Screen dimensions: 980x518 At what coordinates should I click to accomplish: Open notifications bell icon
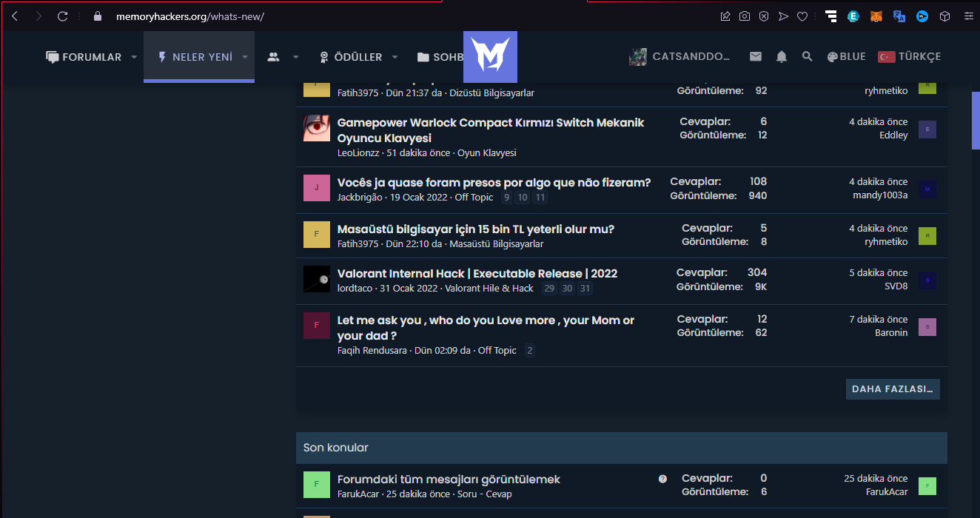coord(782,56)
